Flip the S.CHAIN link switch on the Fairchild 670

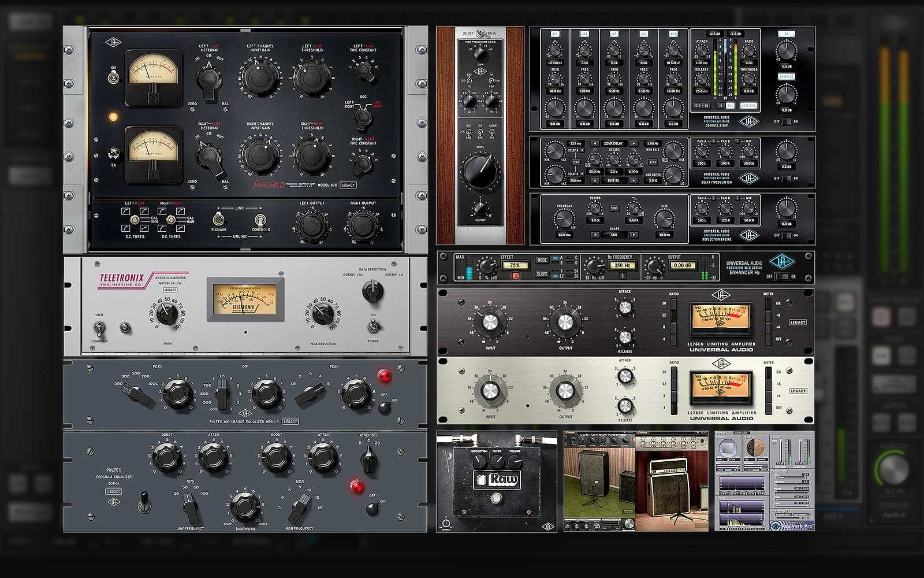point(218,221)
